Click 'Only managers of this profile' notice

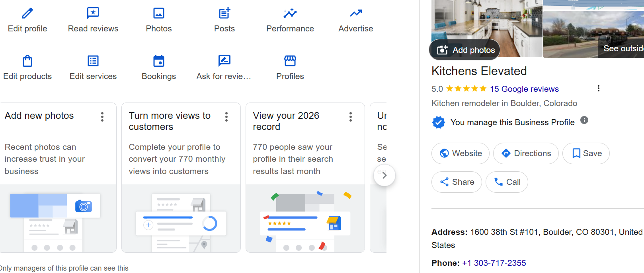tap(64, 268)
